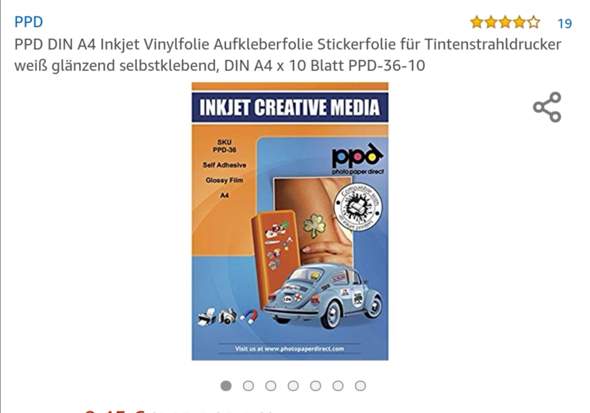
Task: Click the INKJET CREATIVE MEDIA banner
Action: click(x=290, y=107)
